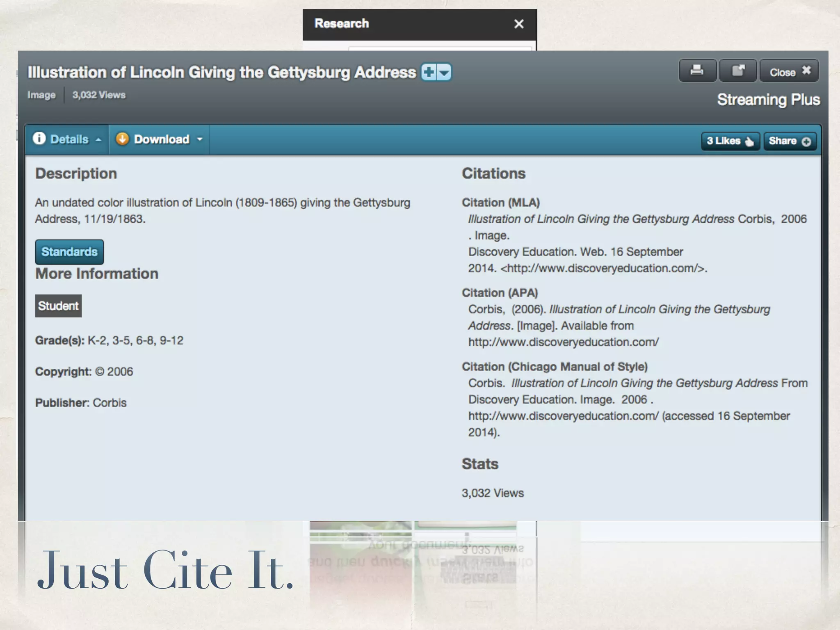Screen dimensions: 840x630
Task: Expand the dropdown arrow beside plus icon
Action: (444, 73)
